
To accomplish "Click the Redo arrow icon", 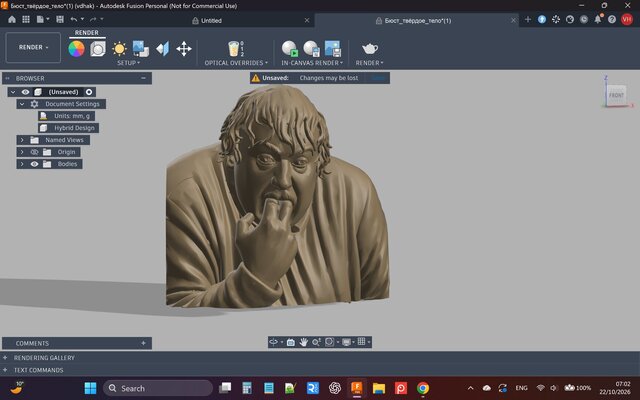I will 93,19.
